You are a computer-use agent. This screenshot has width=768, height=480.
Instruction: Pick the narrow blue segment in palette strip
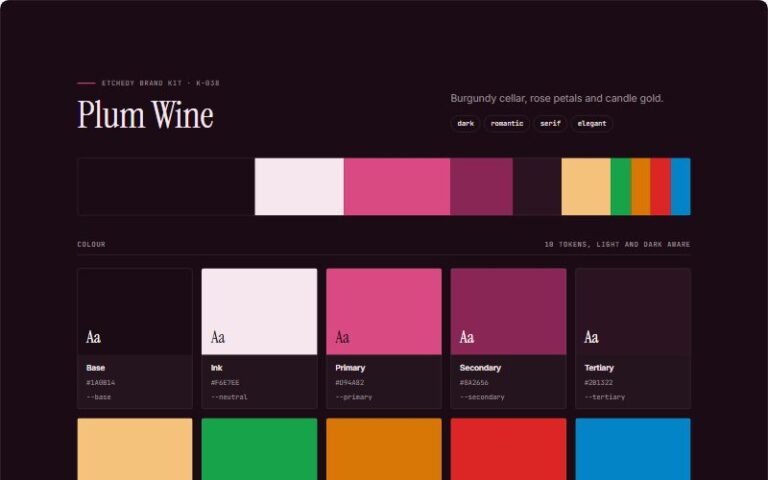680,187
